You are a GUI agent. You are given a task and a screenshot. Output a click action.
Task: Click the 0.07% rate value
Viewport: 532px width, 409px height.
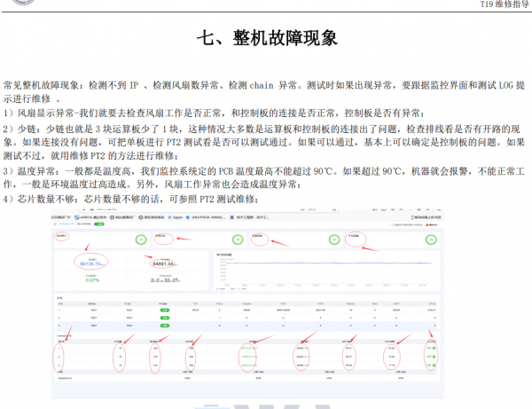click(93, 279)
